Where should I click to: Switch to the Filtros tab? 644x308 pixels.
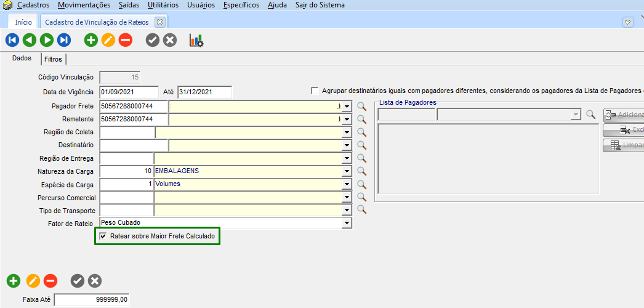point(54,59)
